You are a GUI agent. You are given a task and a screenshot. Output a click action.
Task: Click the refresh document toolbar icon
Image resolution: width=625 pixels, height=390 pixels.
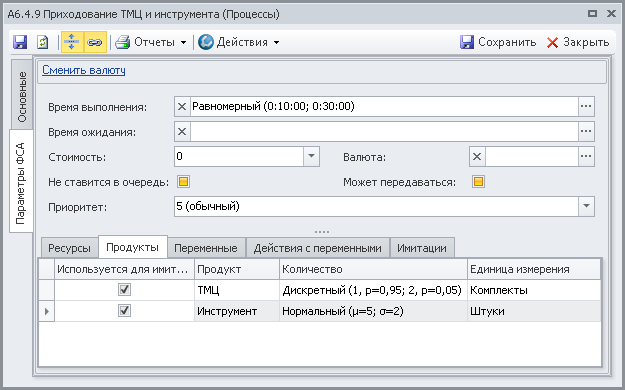pyautogui.click(x=43, y=42)
